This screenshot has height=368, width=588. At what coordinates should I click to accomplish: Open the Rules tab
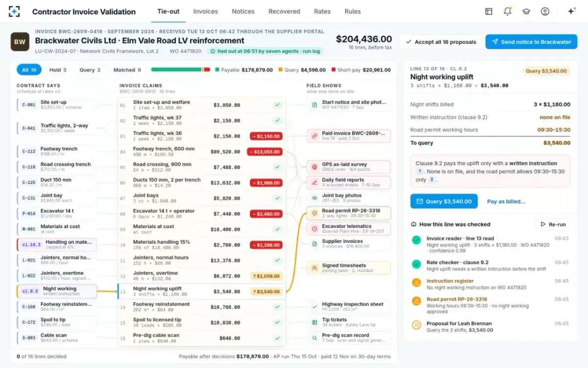352,11
